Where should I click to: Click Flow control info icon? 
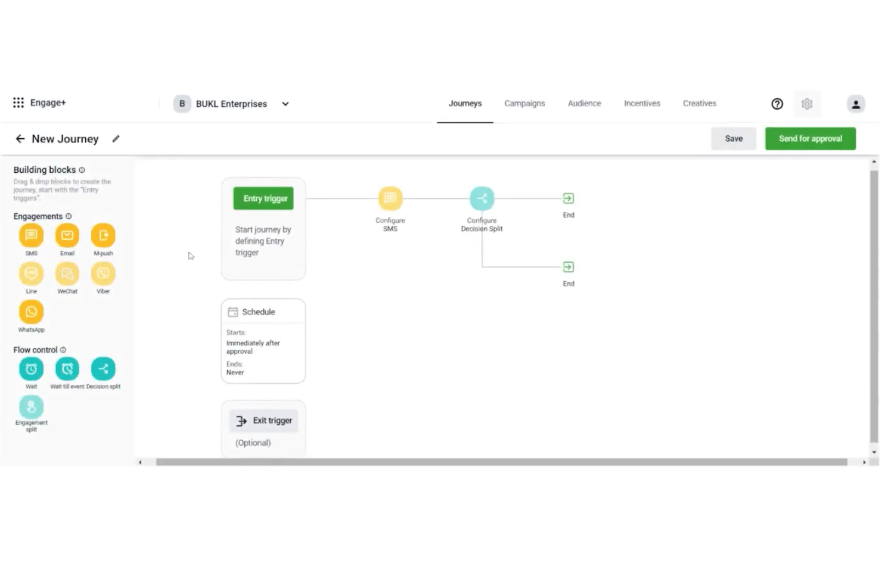coord(63,350)
